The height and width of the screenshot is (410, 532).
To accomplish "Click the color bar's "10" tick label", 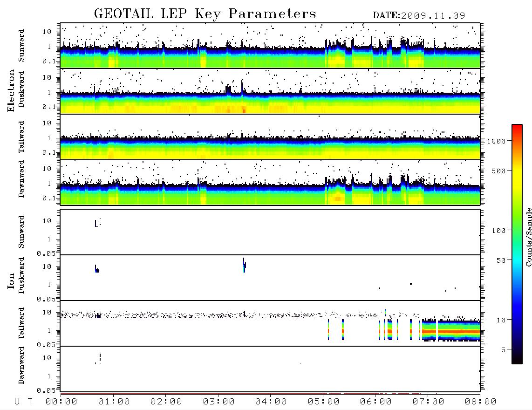I will click(501, 320).
